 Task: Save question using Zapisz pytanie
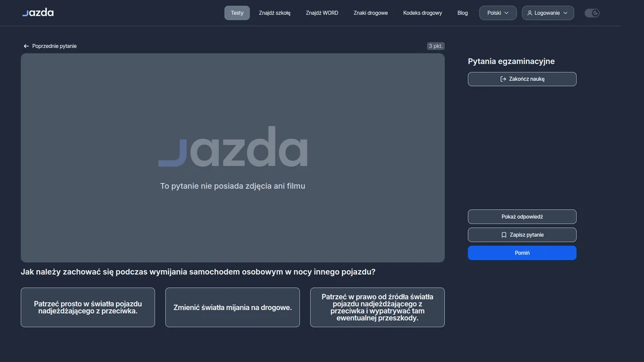coord(522,235)
